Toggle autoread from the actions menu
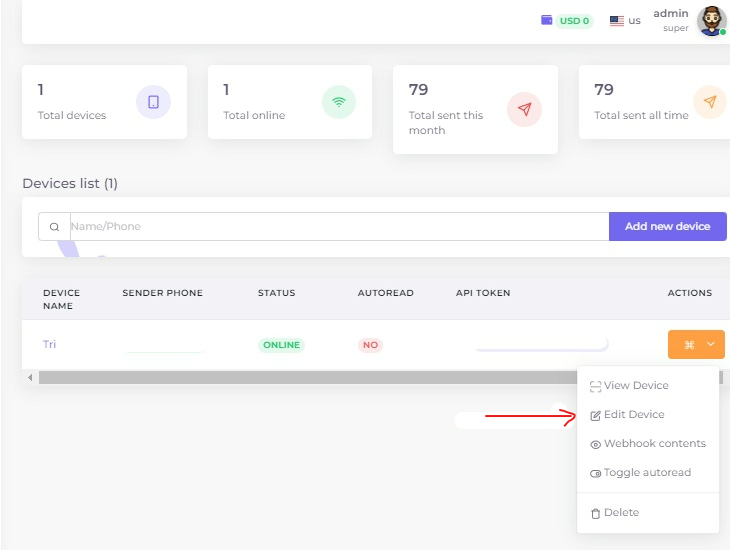Image resolution: width=730 pixels, height=550 pixels. coord(647,472)
